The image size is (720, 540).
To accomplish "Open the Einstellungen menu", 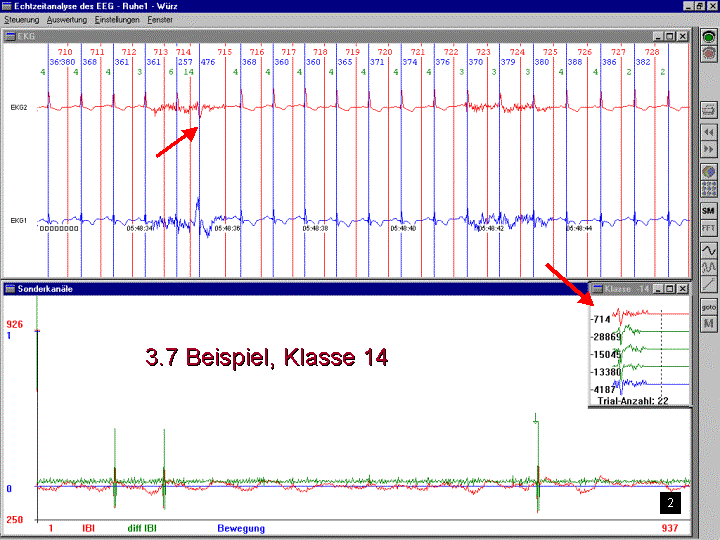I will 119,20.
